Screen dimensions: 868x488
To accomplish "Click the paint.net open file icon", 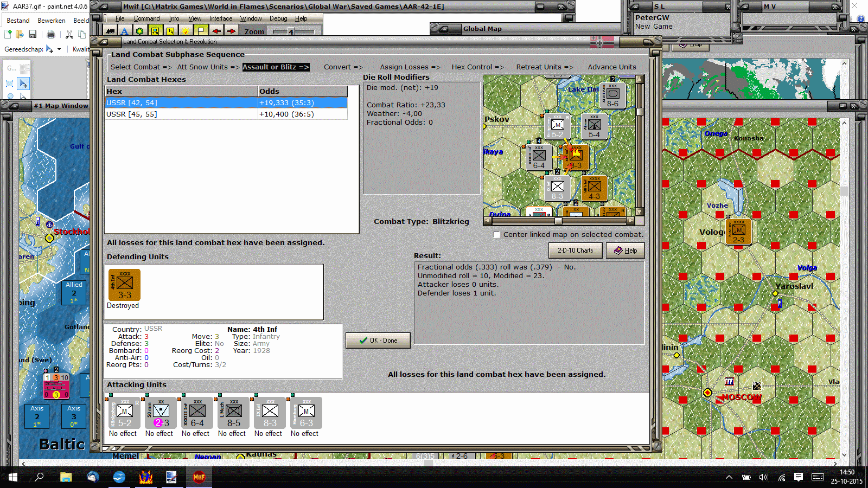I will (x=20, y=34).
